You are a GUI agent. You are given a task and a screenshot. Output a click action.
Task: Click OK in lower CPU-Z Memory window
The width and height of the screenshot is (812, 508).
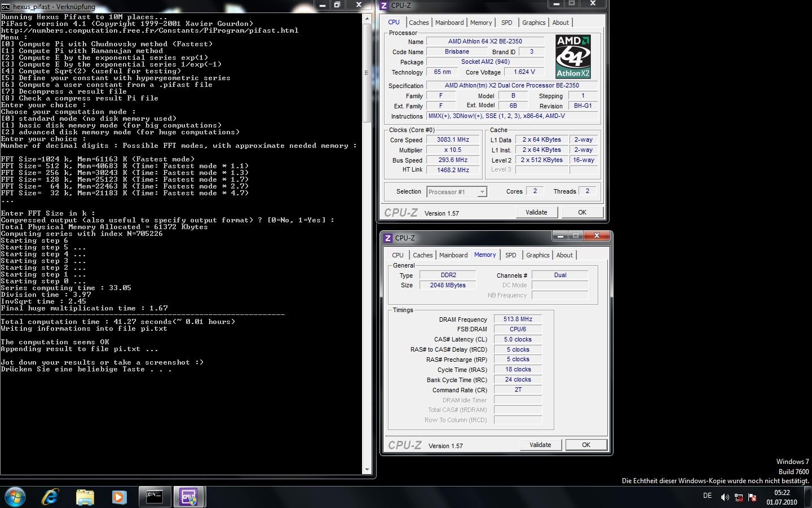coord(586,445)
